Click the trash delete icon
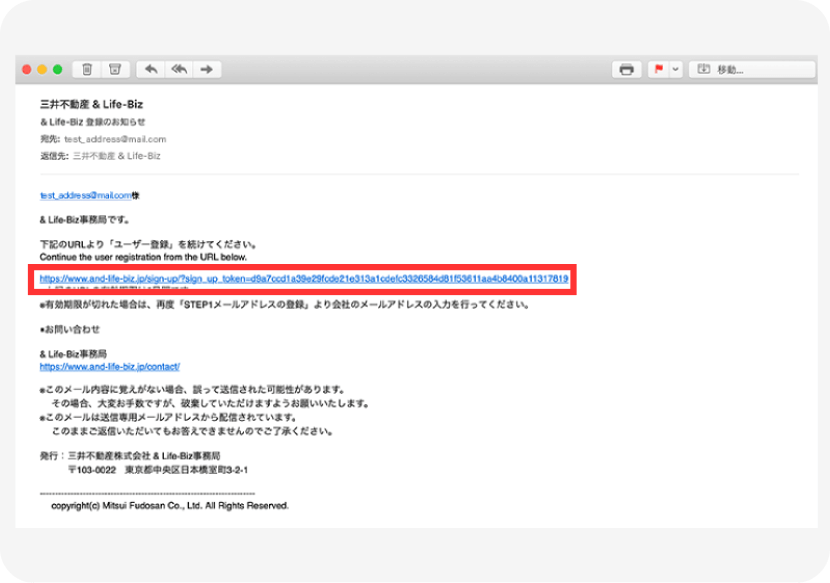The width and height of the screenshot is (830, 583). (87, 69)
